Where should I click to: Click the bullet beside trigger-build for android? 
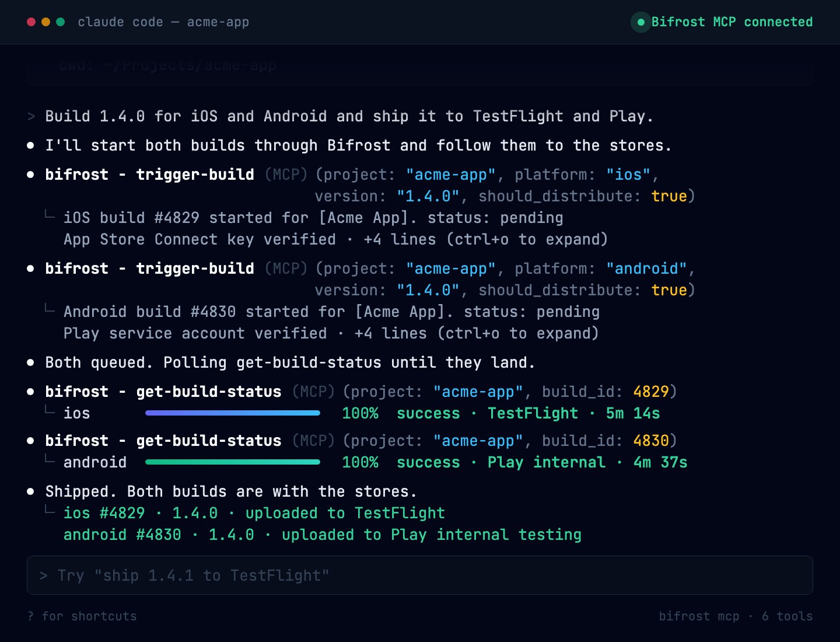point(31,268)
